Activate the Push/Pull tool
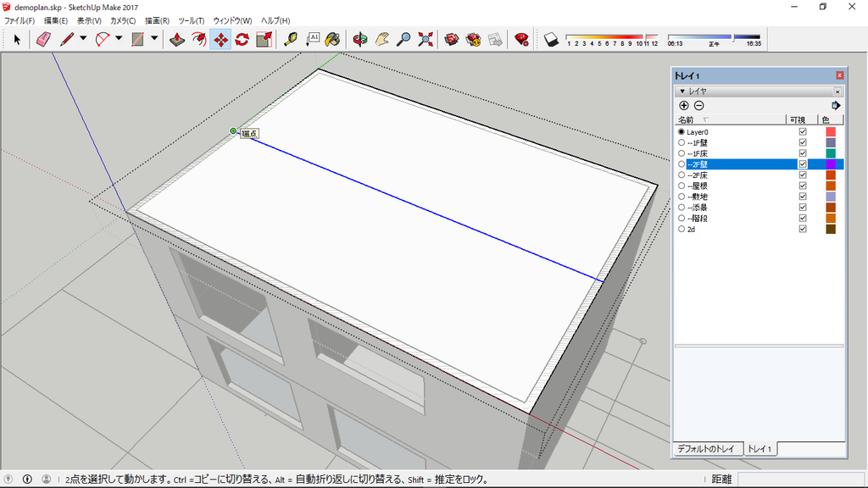Screen dimensions: 868x488 pyautogui.click(x=177, y=39)
